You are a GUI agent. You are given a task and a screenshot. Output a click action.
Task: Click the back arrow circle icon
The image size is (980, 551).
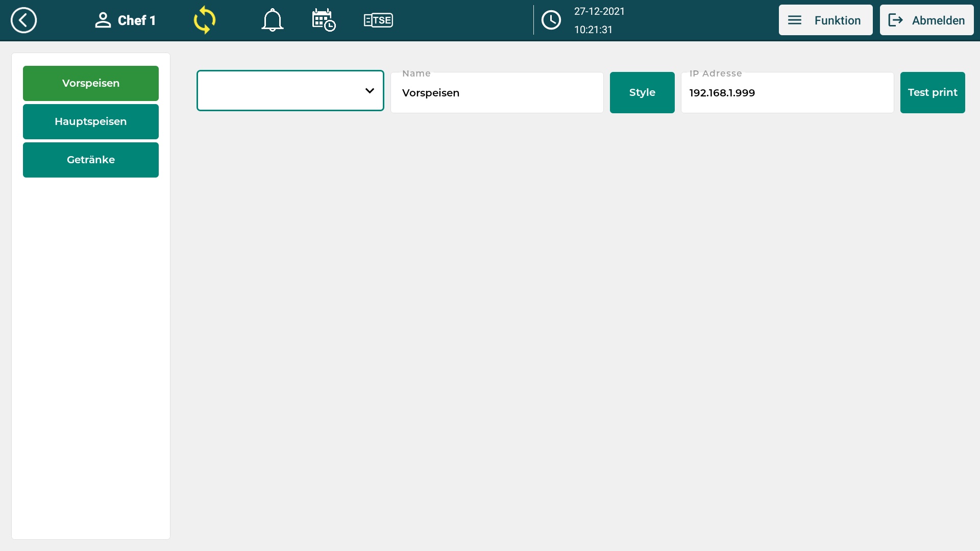click(x=23, y=20)
